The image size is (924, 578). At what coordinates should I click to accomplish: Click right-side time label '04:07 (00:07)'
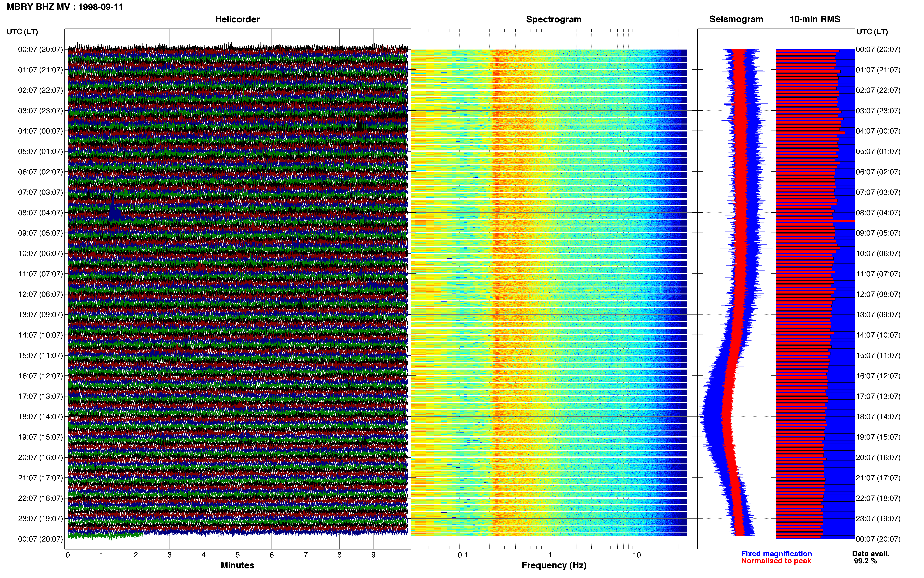[x=878, y=131]
